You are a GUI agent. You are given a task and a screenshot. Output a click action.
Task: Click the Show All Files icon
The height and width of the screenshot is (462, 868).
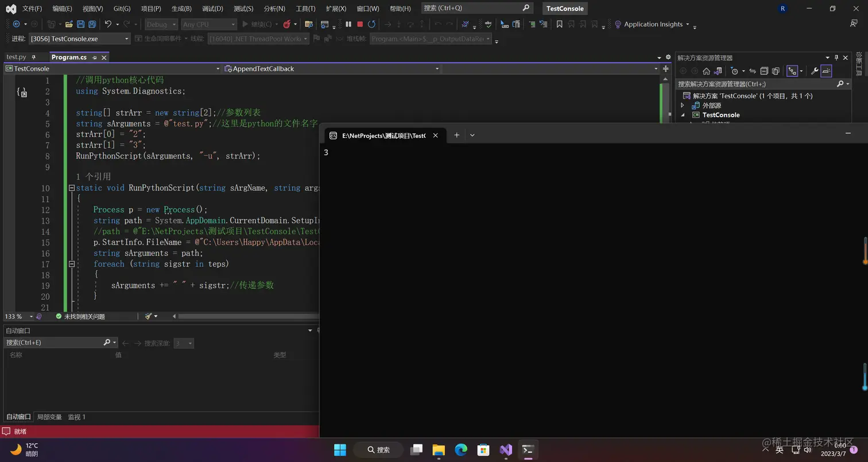(776, 71)
